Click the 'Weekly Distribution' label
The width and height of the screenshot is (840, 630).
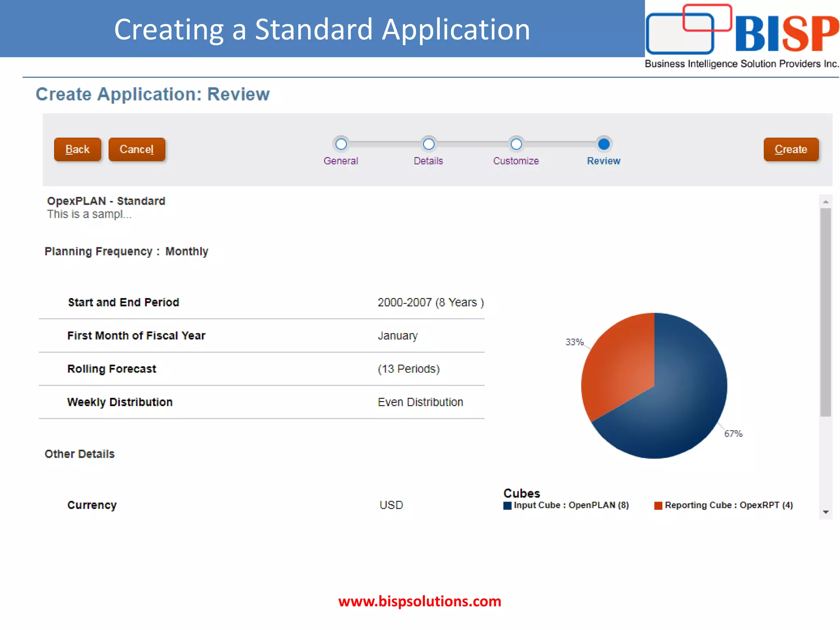point(120,402)
